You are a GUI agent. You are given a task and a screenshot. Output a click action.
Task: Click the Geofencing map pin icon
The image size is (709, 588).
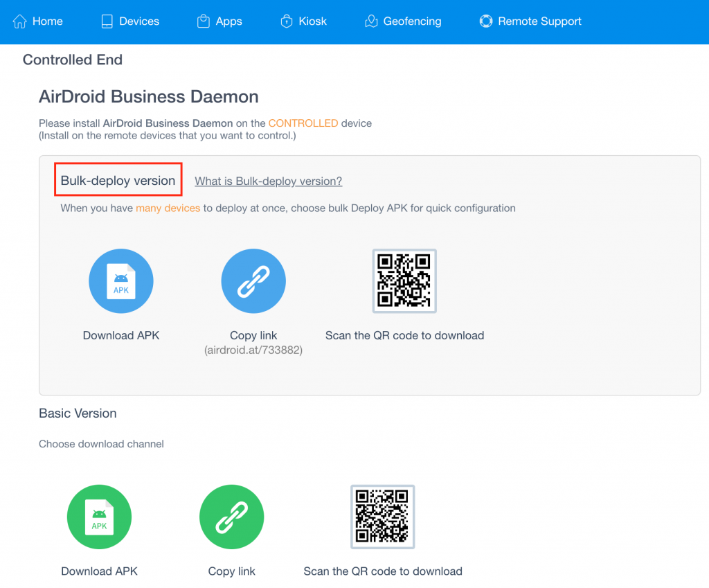pyautogui.click(x=371, y=21)
